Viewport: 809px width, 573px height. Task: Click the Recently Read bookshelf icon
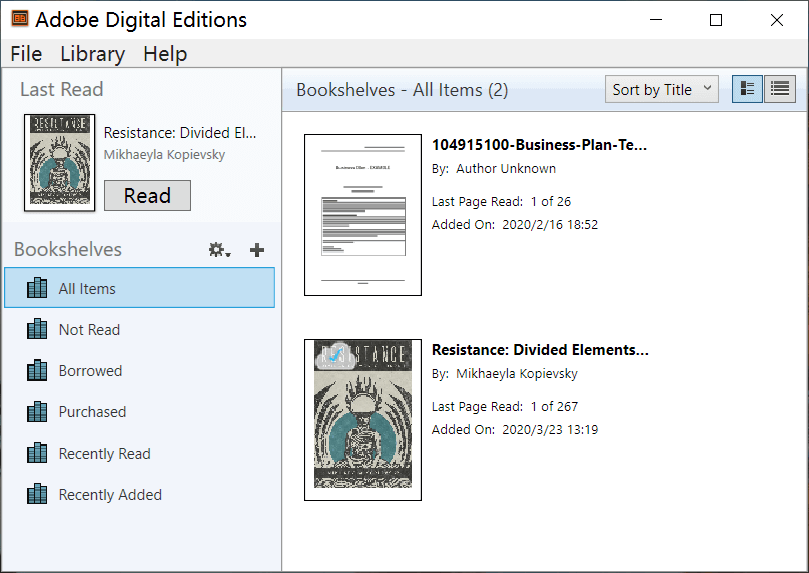(37, 453)
